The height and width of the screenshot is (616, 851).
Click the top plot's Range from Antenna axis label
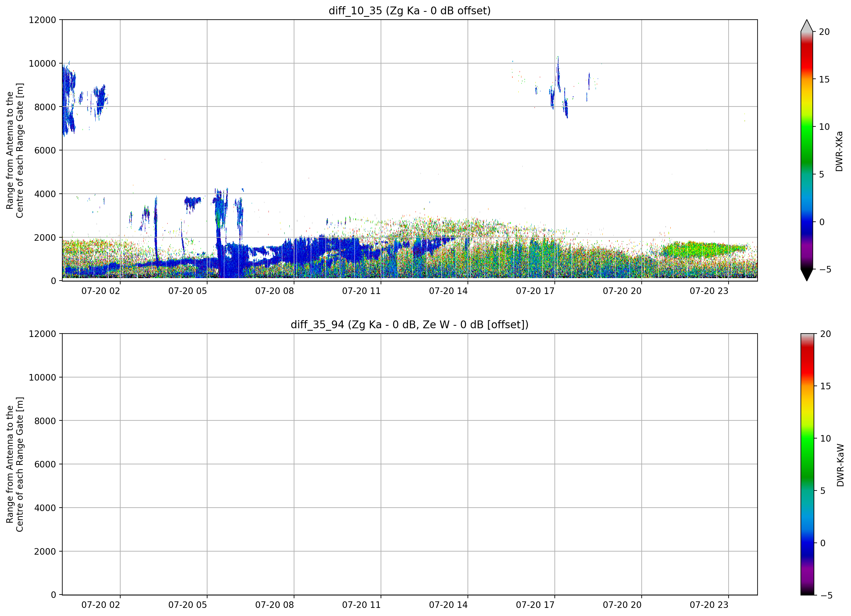point(15,150)
